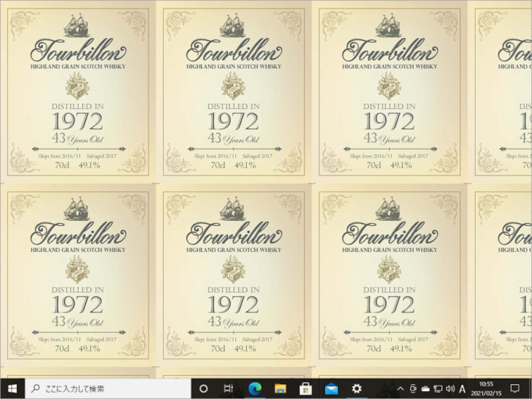Click the center top Tourbillon wallpaper label
The image size is (532, 399).
click(234, 92)
